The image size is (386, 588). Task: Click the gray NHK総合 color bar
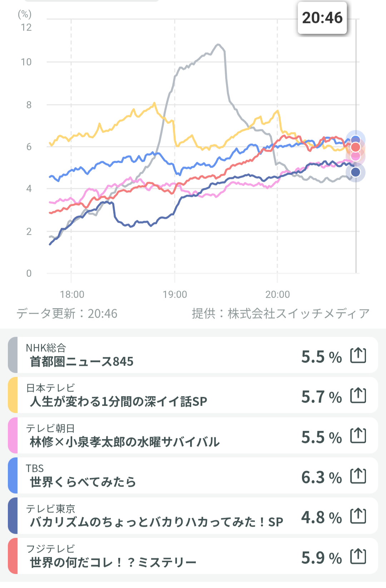click(x=13, y=355)
